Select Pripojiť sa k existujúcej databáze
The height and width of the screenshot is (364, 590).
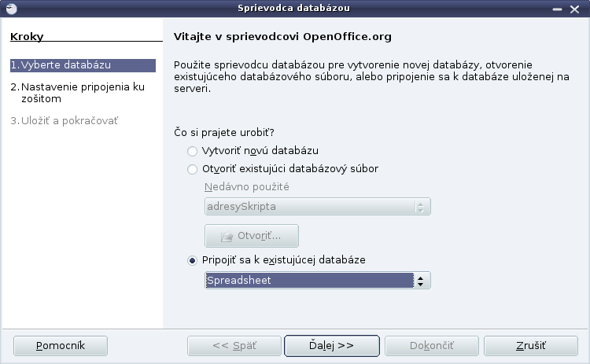pyautogui.click(x=192, y=260)
